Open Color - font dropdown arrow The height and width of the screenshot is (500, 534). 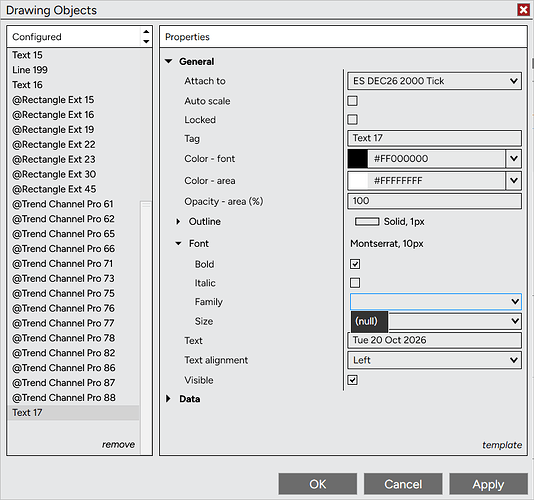click(514, 158)
